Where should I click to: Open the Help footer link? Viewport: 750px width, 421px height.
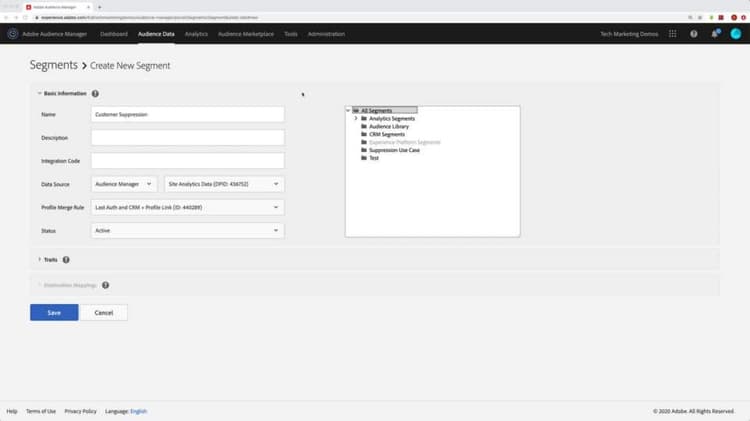12,411
